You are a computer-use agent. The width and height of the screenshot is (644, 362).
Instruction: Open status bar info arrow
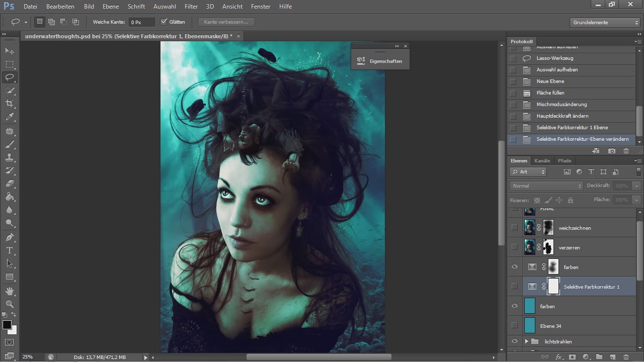146,357
